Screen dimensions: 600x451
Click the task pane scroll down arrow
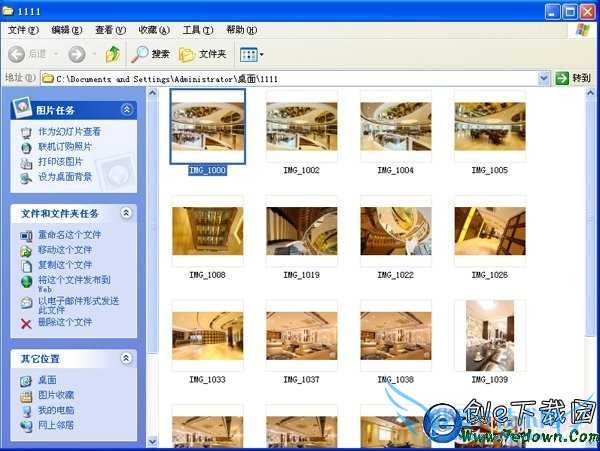coord(152,441)
